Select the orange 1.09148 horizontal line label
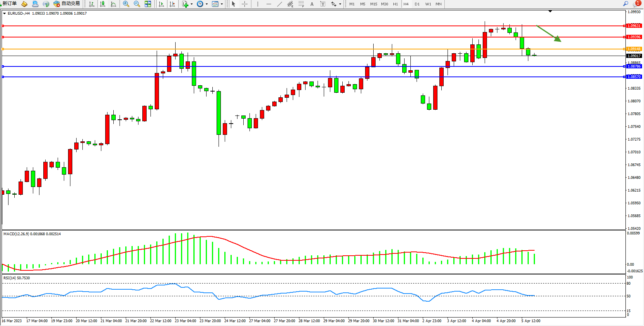Image resolution: width=644 pixels, height=326 pixels. pos(634,49)
